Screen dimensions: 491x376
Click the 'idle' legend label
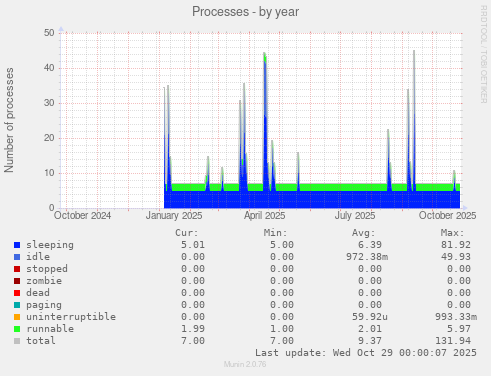38,257
